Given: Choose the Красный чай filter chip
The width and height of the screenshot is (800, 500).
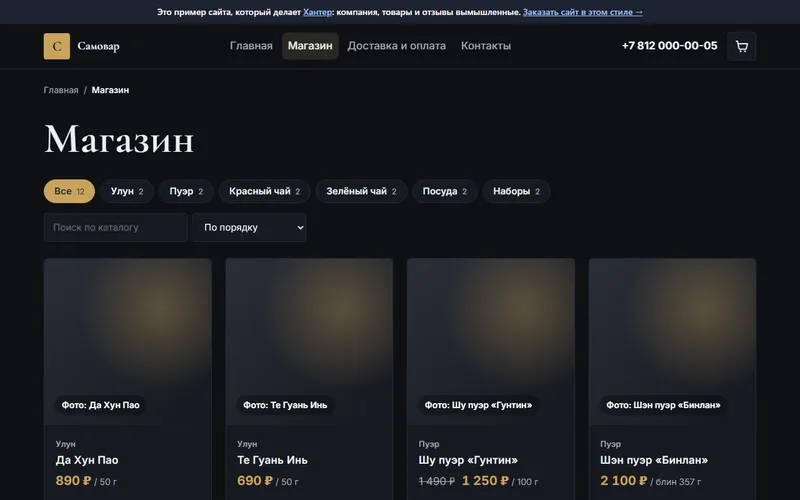Looking at the screenshot, I should (264, 191).
